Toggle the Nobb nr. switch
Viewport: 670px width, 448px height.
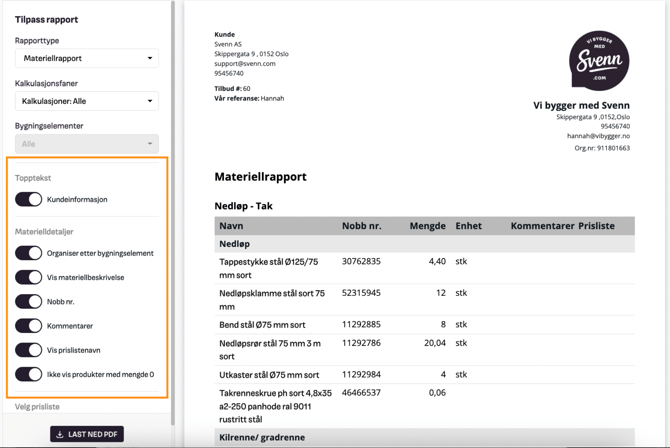click(29, 301)
